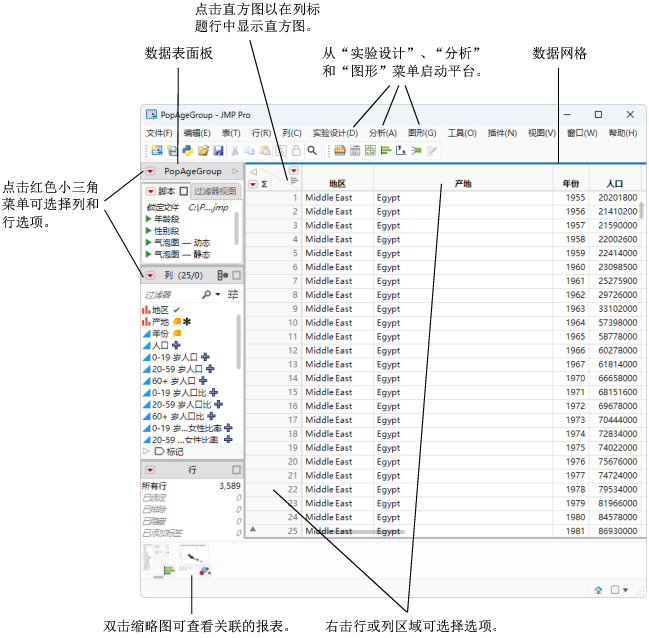Click the copy icon in the toolbar
Image resolution: width=649 pixels, height=638 pixels.
coord(250,150)
